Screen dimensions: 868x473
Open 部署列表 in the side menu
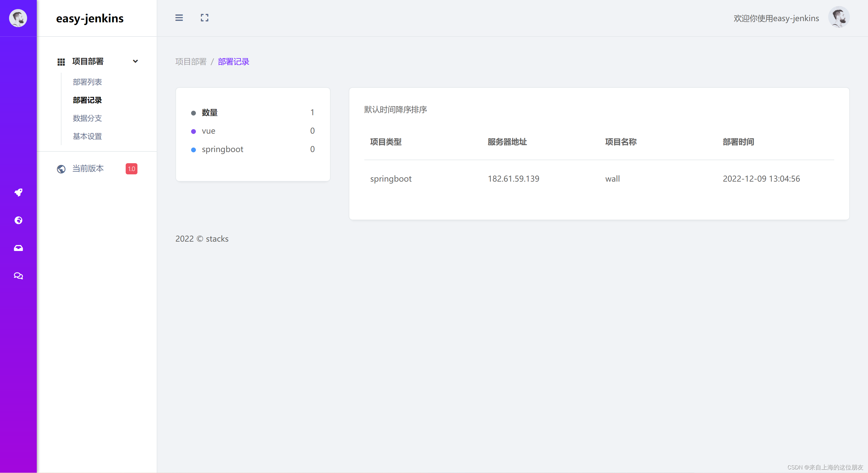(x=87, y=82)
